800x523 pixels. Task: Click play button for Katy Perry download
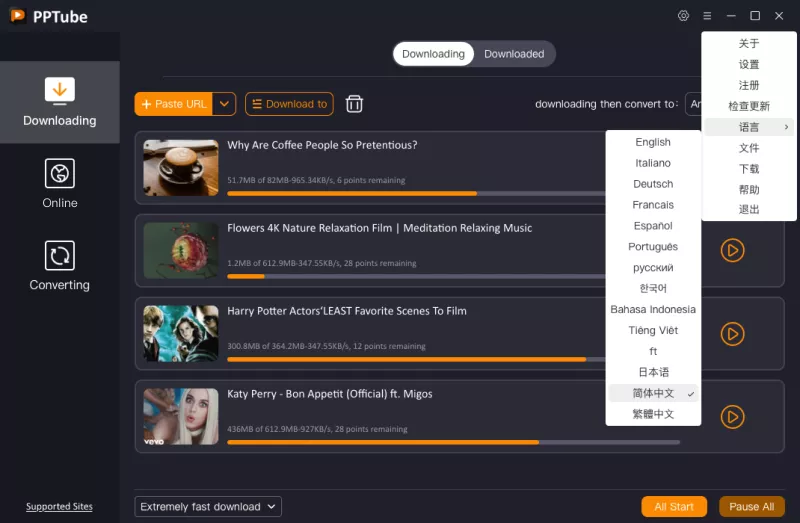(x=732, y=416)
